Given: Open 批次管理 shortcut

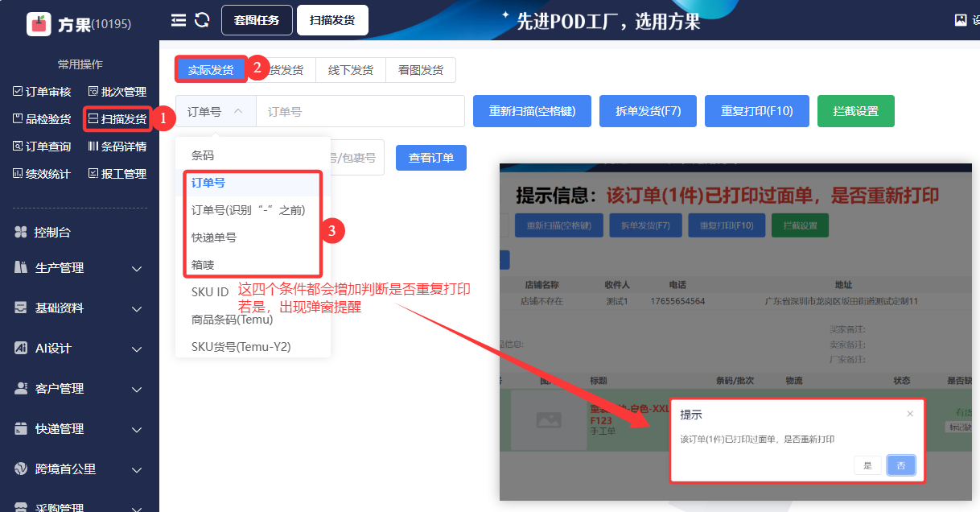Looking at the screenshot, I should (x=117, y=92).
